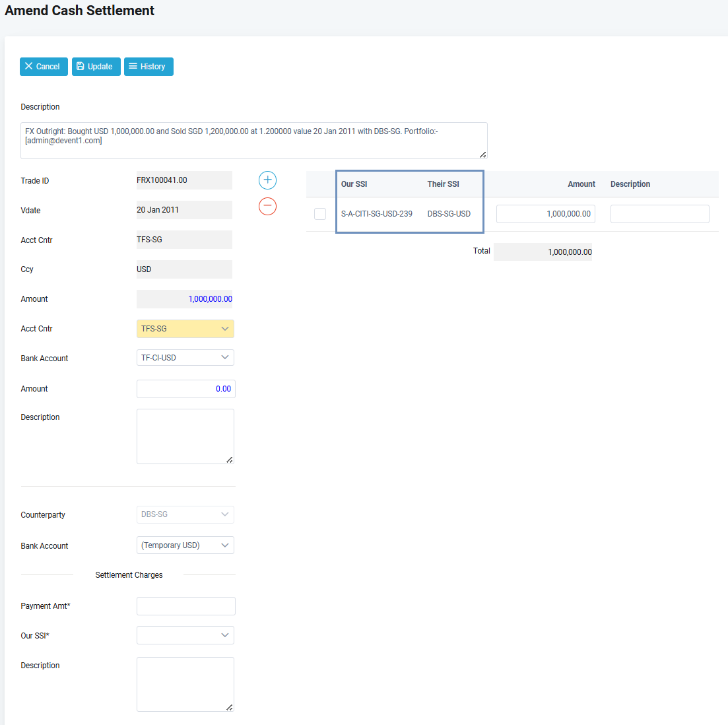The image size is (728, 725).
Task: Click the Description column header in SSI table
Action: pyautogui.click(x=630, y=184)
